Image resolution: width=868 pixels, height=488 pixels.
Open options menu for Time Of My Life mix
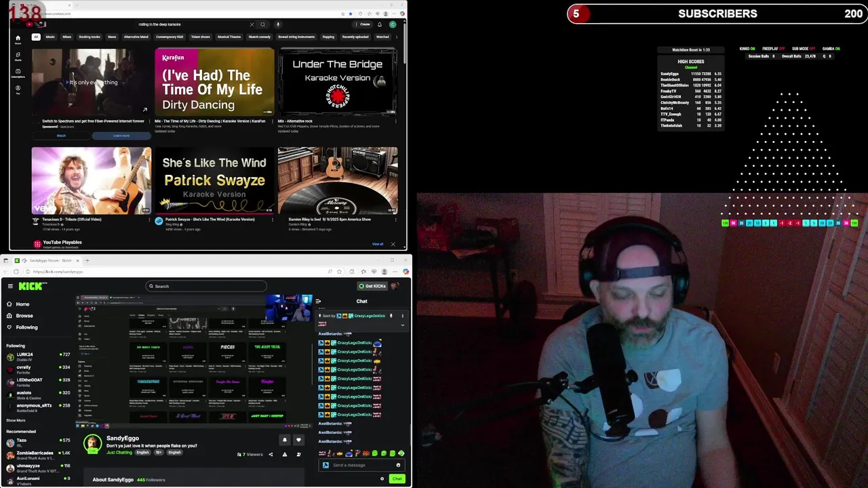pos(273,122)
